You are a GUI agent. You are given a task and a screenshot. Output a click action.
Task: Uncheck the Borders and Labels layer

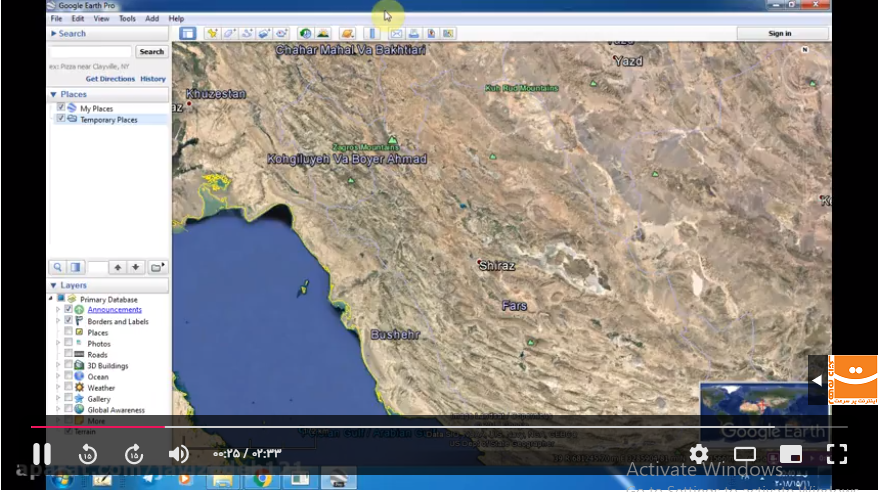click(68, 321)
